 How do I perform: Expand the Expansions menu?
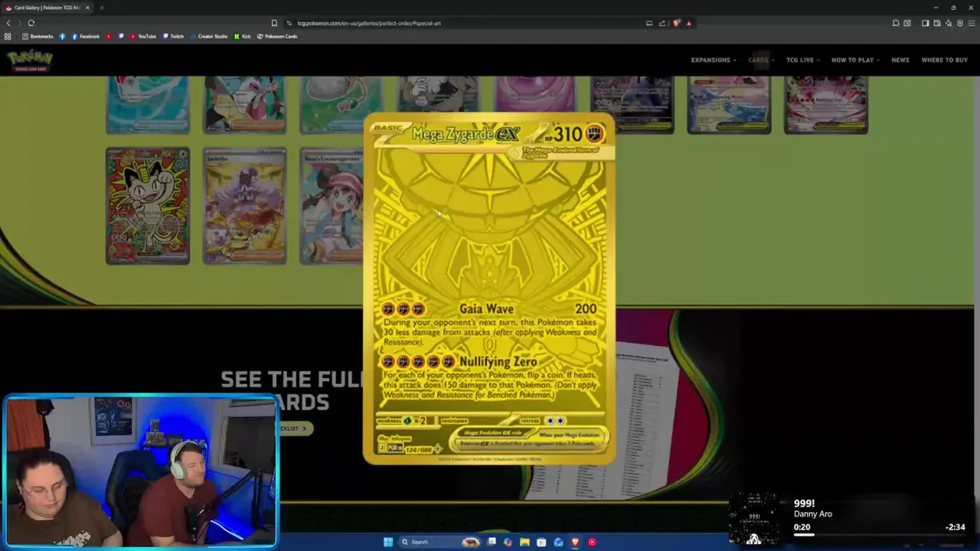713,60
